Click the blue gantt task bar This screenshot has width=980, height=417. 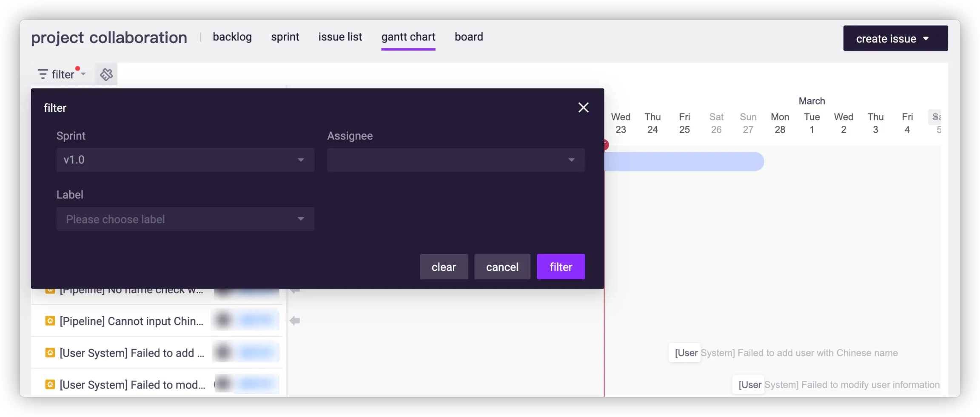(x=684, y=162)
